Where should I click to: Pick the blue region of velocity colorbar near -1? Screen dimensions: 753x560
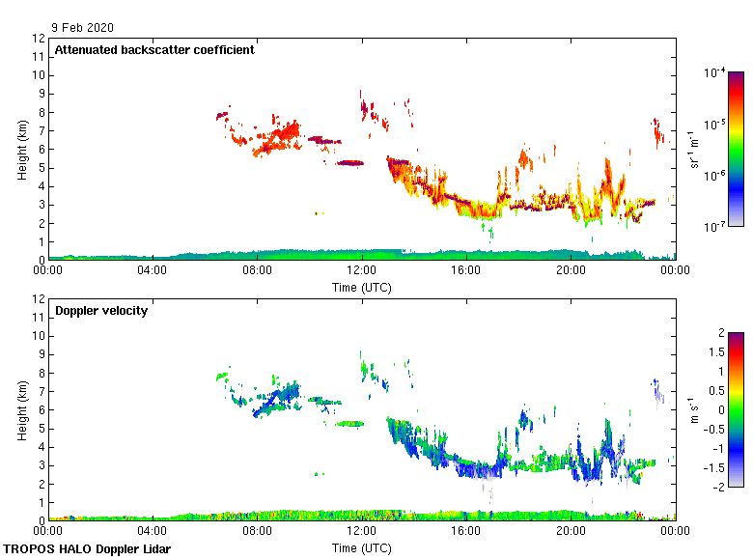click(736, 450)
